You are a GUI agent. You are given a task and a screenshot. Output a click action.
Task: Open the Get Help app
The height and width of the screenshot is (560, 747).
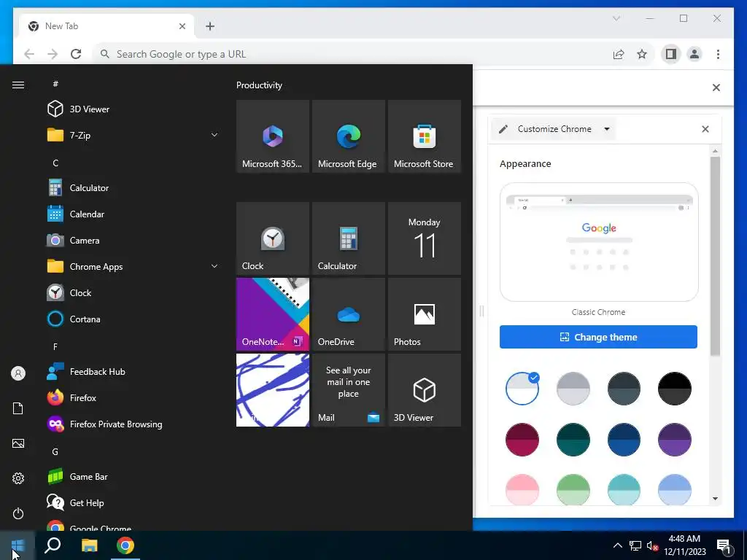coord(133,502)
